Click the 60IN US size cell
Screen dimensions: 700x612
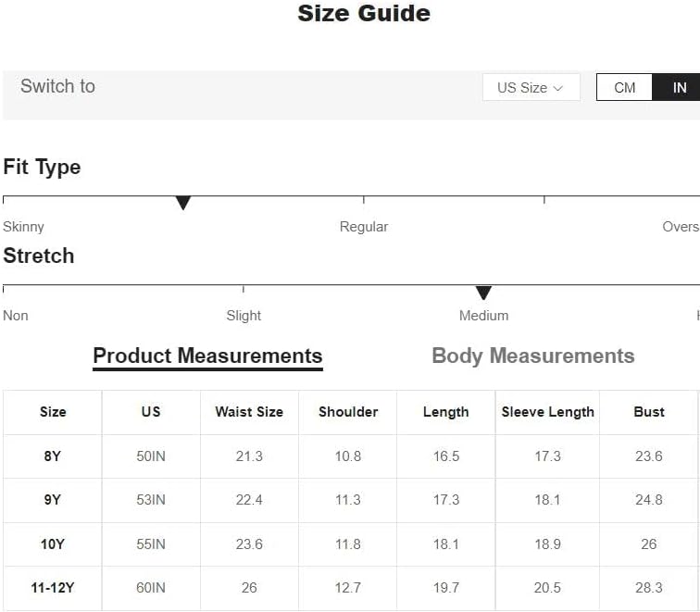click(x=151, y=588)
